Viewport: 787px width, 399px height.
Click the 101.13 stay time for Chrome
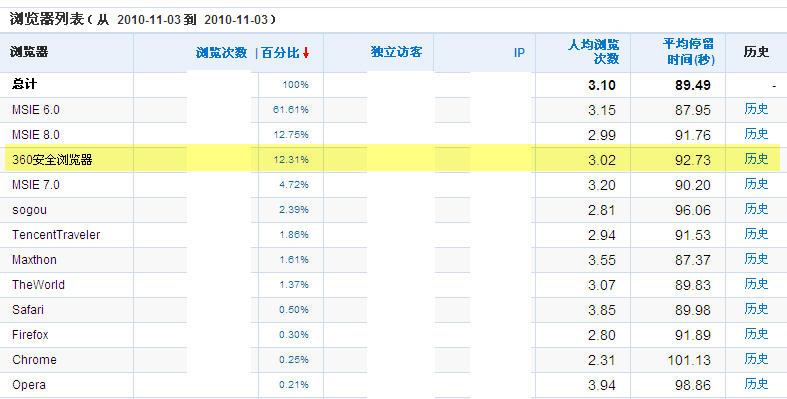[x=689, y=360]
